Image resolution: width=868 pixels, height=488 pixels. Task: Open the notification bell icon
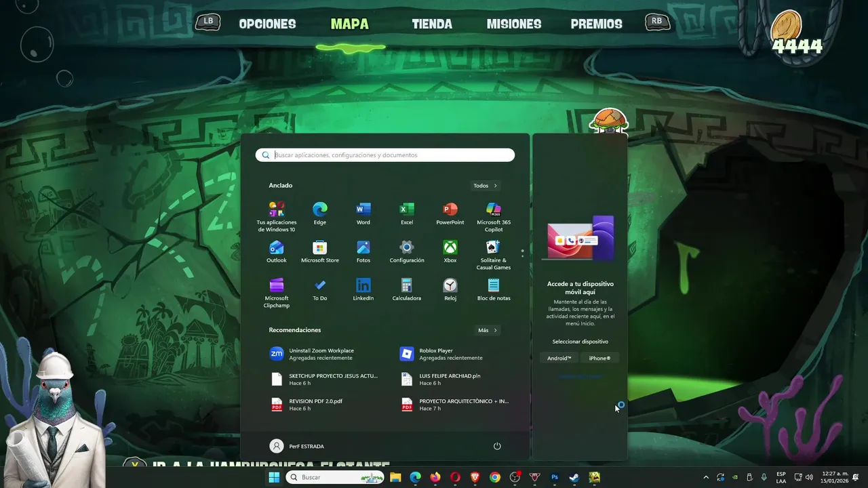click(x=856, y=477)
